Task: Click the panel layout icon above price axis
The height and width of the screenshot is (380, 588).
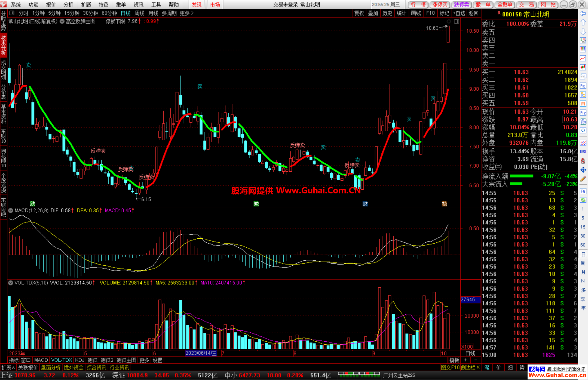Action: point(457,22)
